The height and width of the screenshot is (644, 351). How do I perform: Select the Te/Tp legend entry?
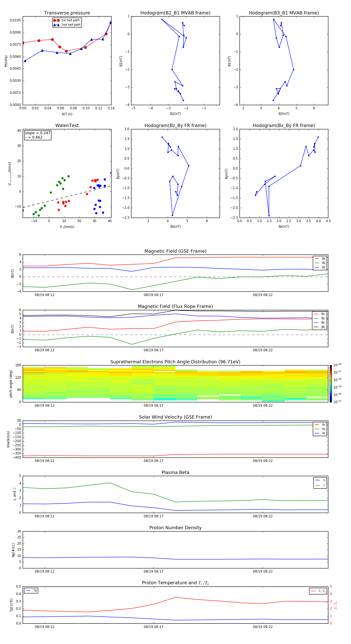coord(318,591)
